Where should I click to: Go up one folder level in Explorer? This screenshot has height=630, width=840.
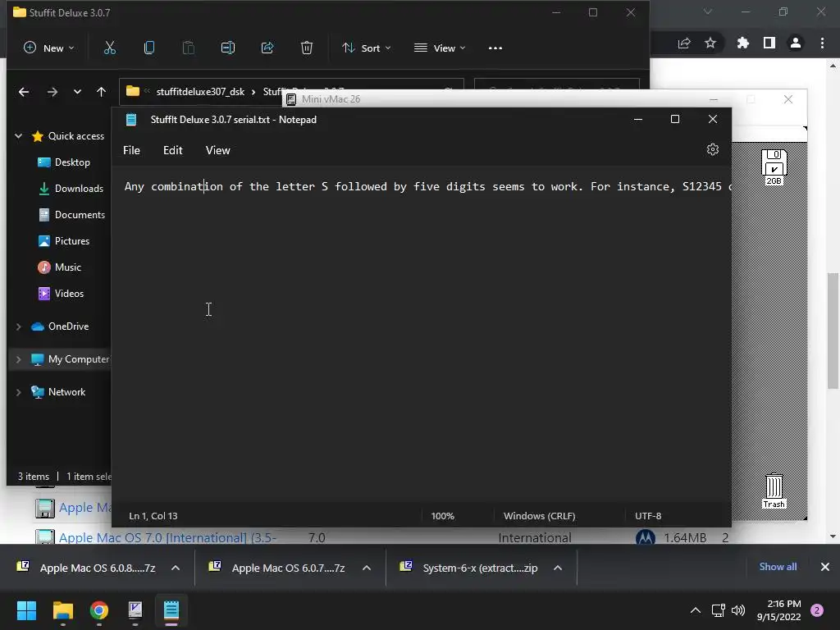pos(101,92)
